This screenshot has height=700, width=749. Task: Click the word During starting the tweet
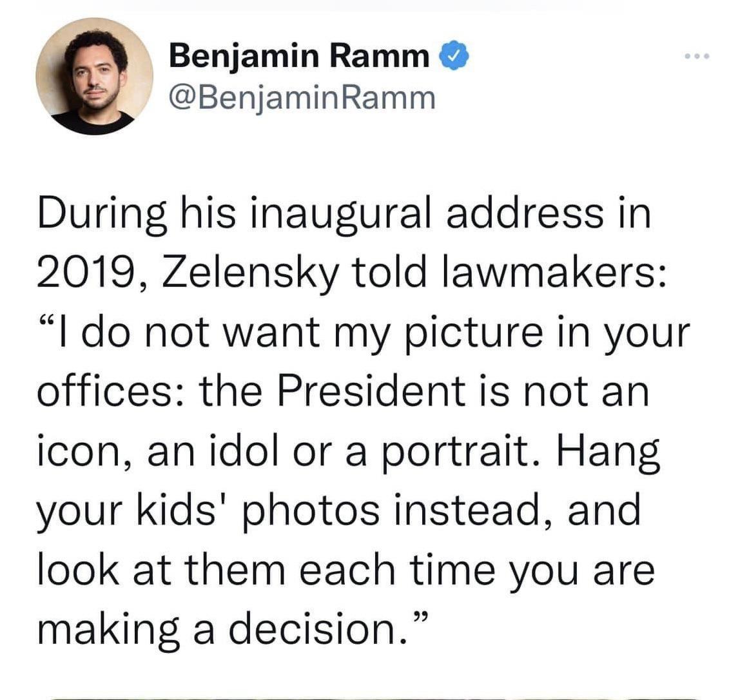pos(102,213)
